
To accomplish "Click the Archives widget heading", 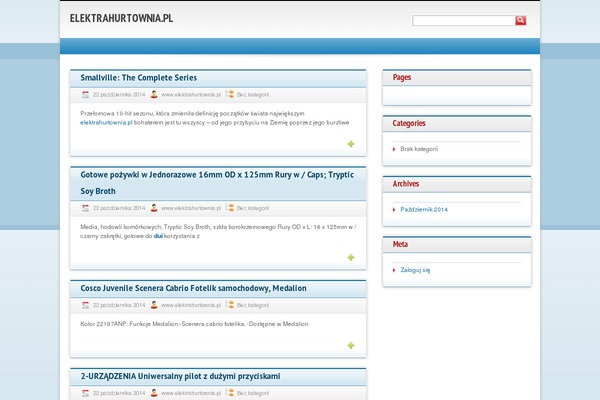I will [406, 184].
